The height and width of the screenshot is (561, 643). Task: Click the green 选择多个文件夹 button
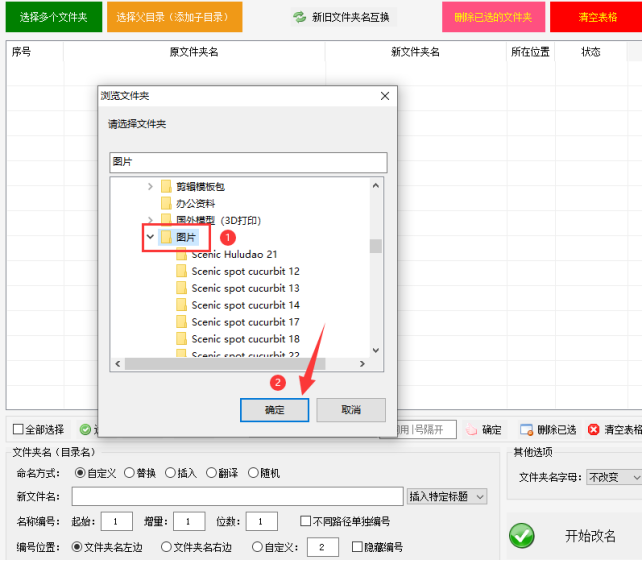click(54, 17)
